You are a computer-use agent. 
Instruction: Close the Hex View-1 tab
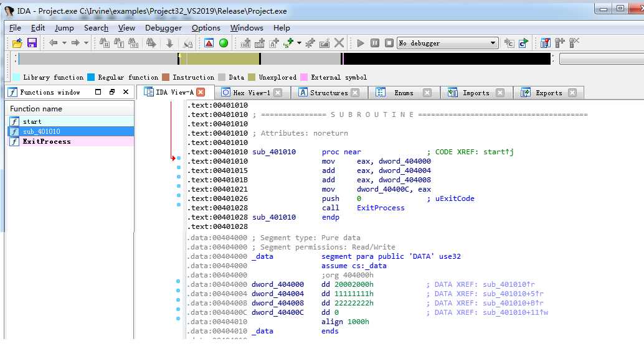click(x=278, y=92)
